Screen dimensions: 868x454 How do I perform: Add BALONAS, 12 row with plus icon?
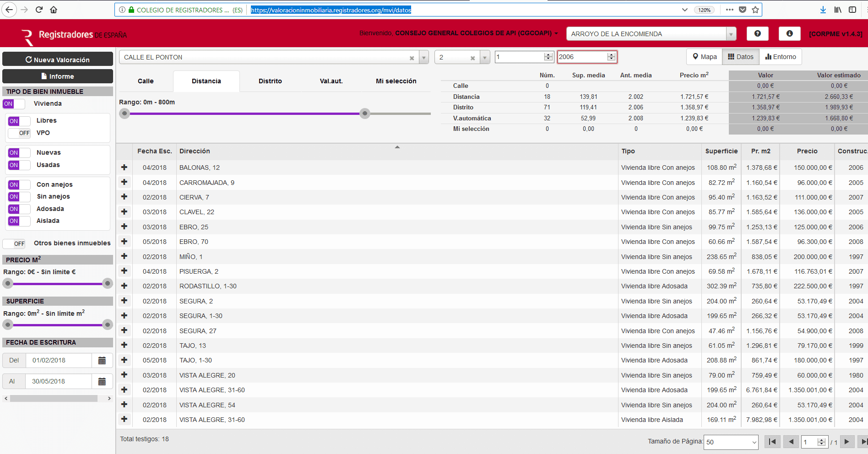[x=124, y=168]
